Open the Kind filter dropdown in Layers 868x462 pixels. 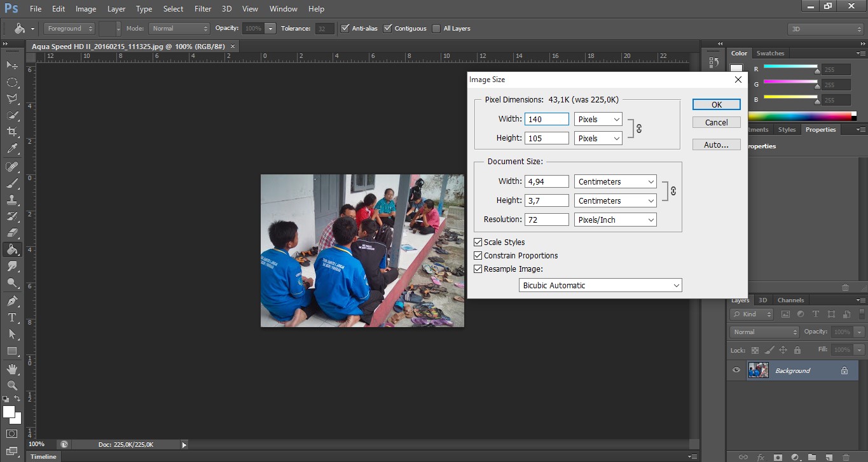click(752, 314)
